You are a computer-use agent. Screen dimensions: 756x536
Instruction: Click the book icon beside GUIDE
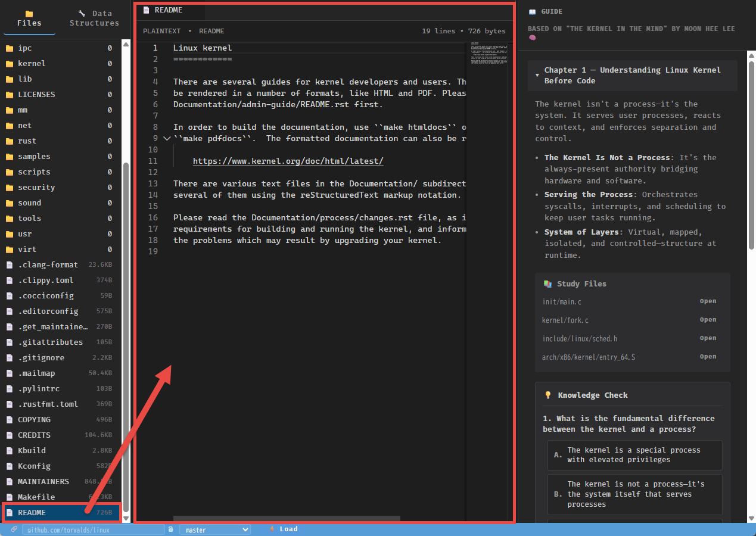click(x=532, y=12)
